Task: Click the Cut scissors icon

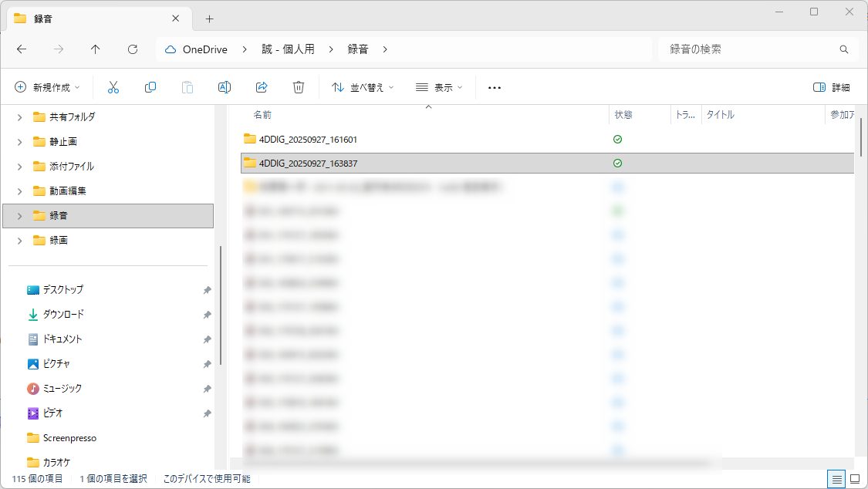Action: pyautogui.click(x=113, y=87)
